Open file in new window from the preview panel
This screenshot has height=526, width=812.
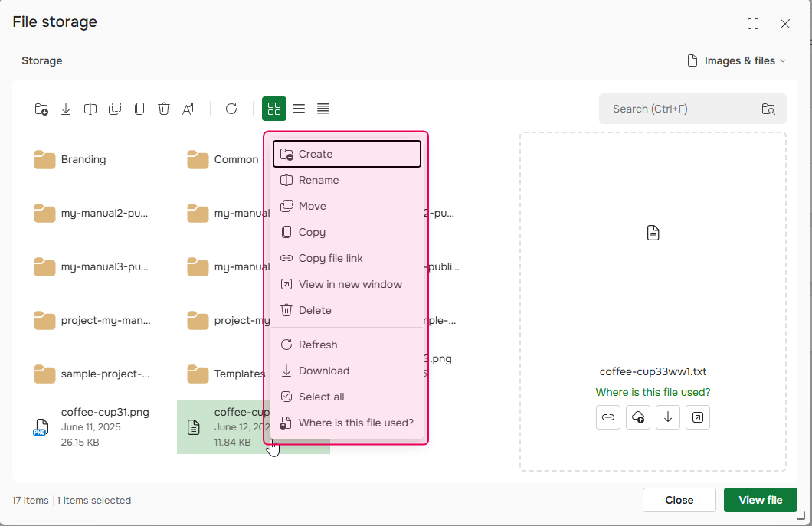697,417
